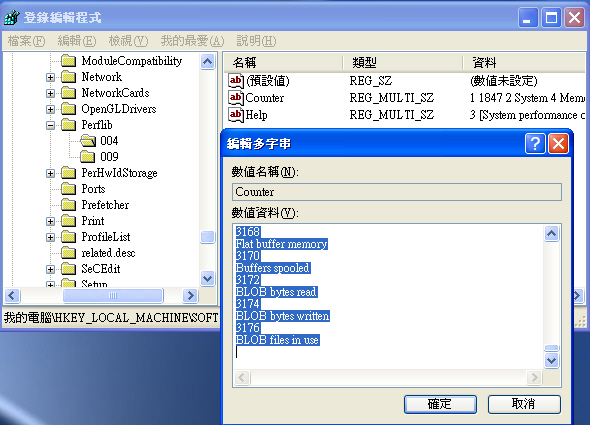
Task: Open the 說明(H) menu
Action: click(x=256, y=41)
